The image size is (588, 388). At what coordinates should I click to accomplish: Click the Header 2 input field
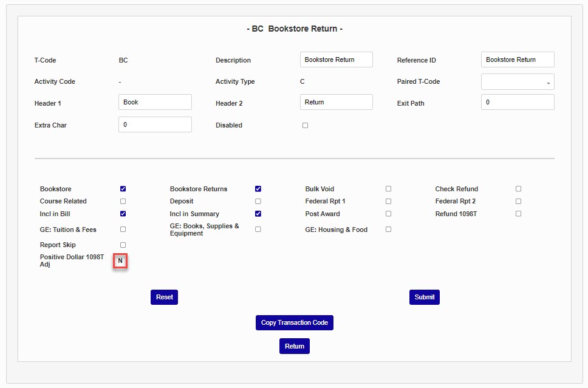pos(336,103)
